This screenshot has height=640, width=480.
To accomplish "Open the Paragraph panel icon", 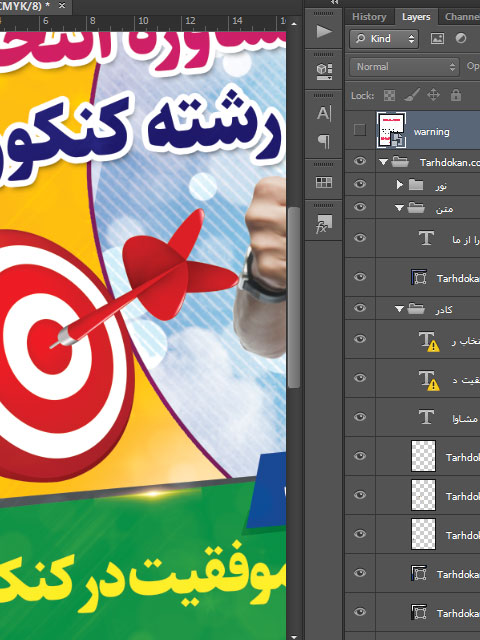I will coord(324,142).
